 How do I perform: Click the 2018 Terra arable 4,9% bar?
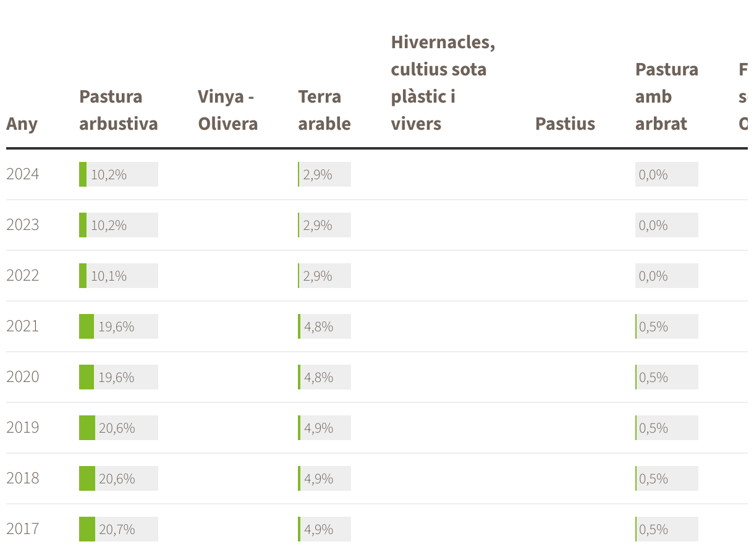pyautogui.click(x=324, y=478)
